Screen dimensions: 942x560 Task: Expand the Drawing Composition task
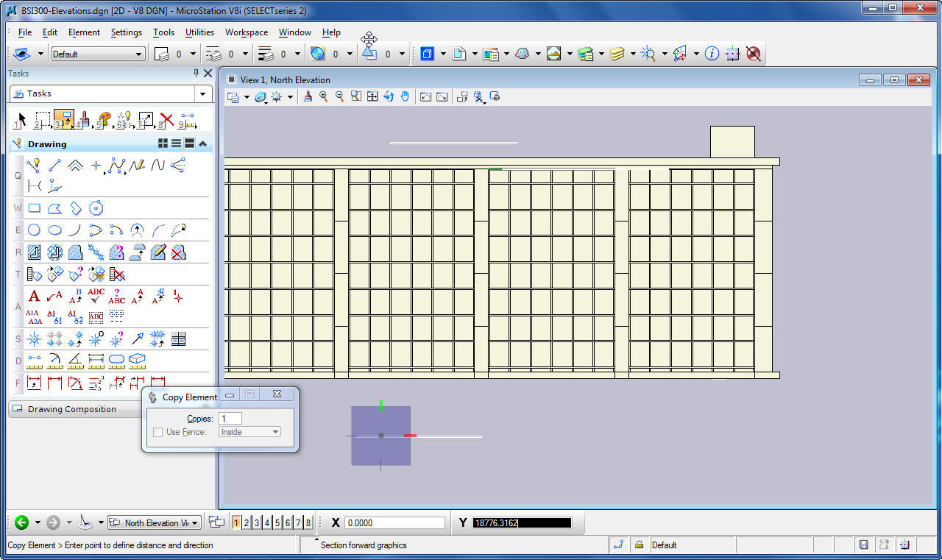click(71, 409)
